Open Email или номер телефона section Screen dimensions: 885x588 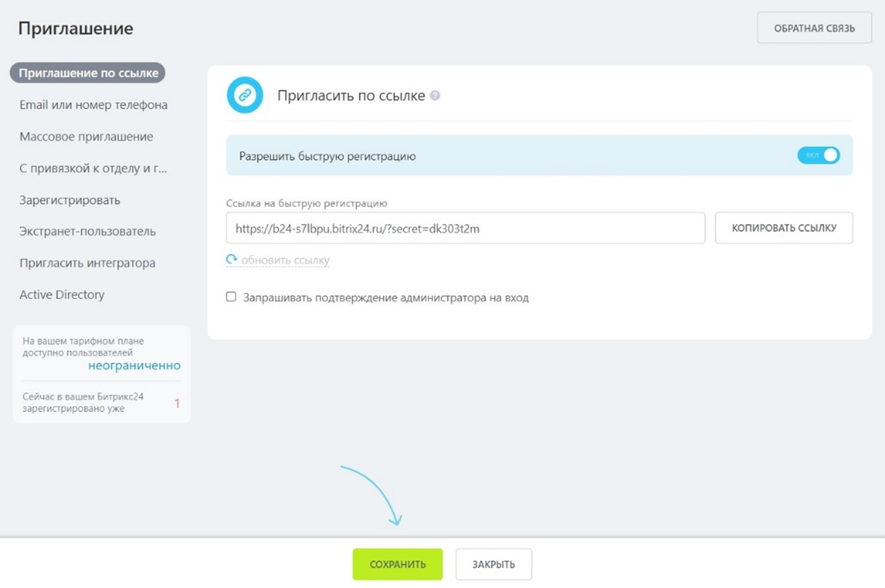click(94, 104)
